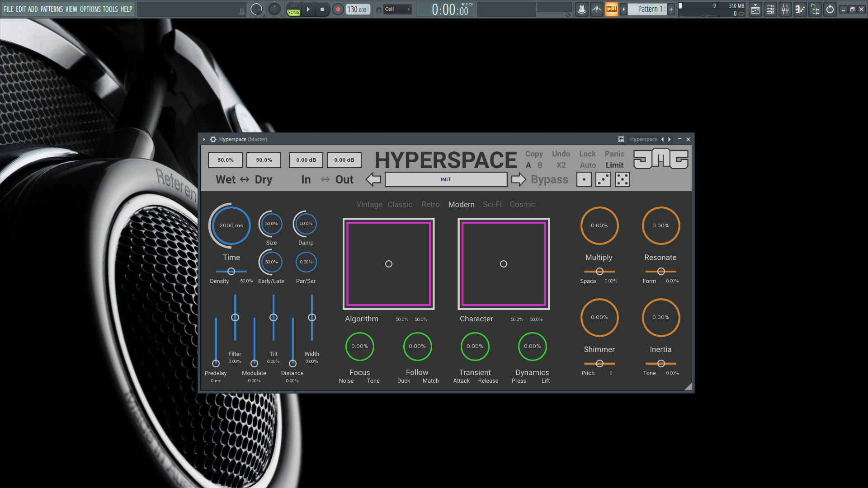The height and width of the screenshot is (488, 868).
Task: Open the TOOLS menu
Action: tap(110, 9)
